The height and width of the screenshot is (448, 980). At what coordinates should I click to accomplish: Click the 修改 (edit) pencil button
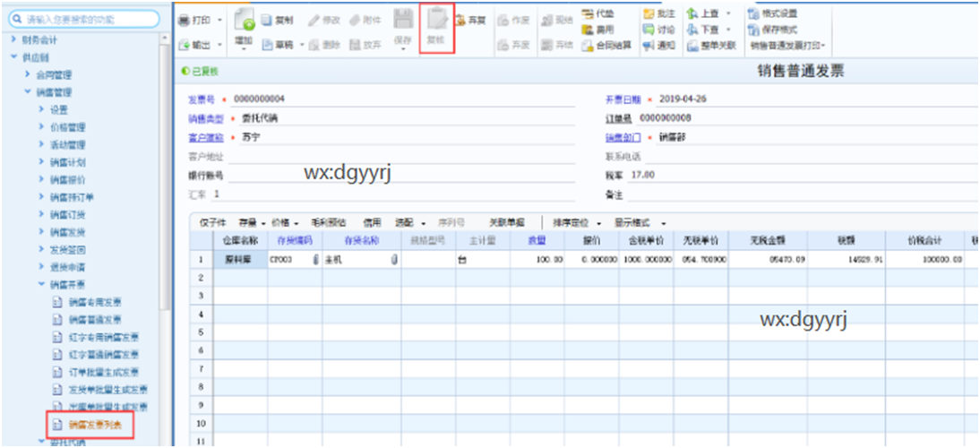coord(326,20)
